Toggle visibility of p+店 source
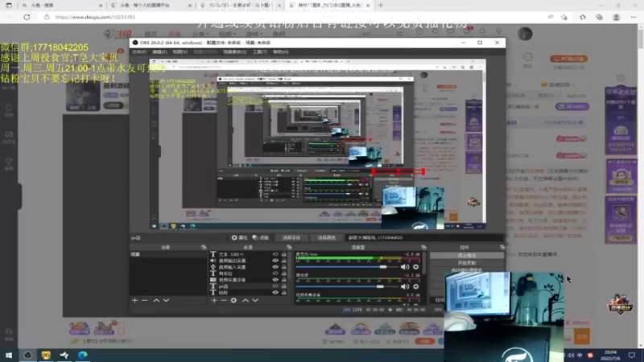Screen dimensions: 644x362 [x=275, y=286]
